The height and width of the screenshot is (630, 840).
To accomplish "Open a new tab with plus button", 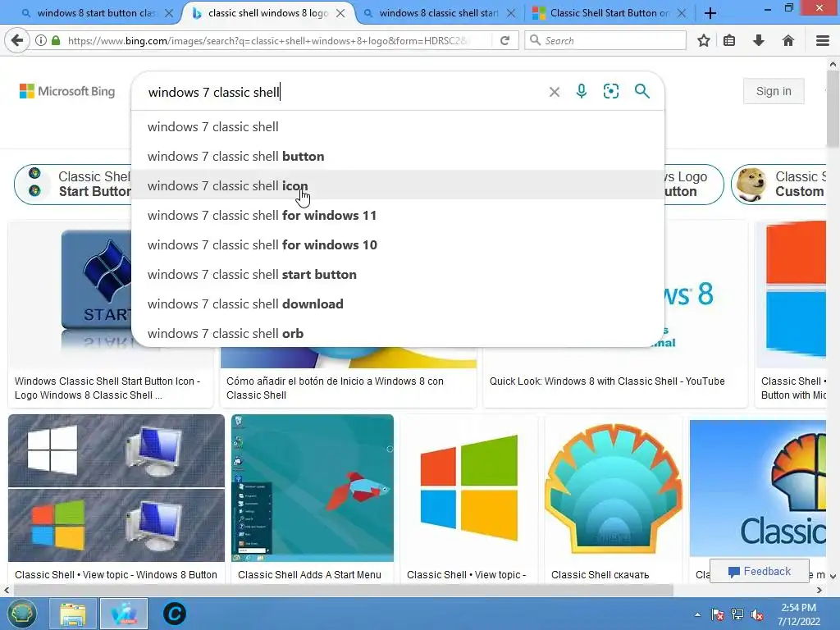I will click(x=710, y=13).
